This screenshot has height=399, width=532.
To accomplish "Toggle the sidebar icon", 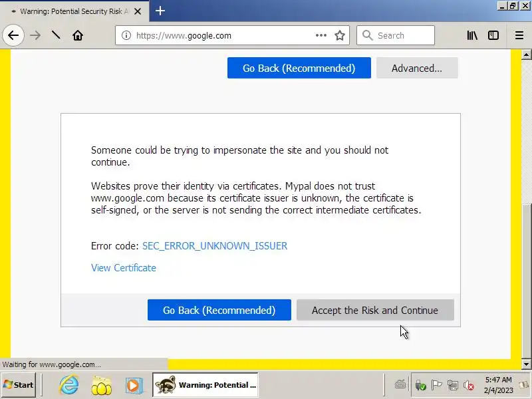I will 493,35.
